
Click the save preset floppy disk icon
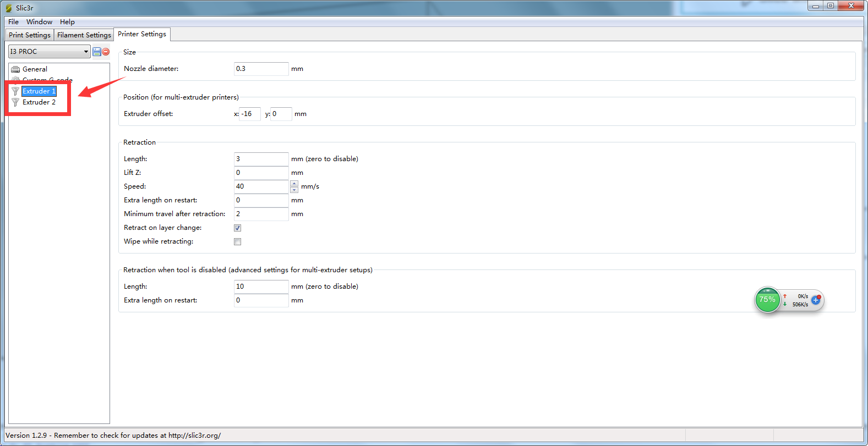point(97,52)
